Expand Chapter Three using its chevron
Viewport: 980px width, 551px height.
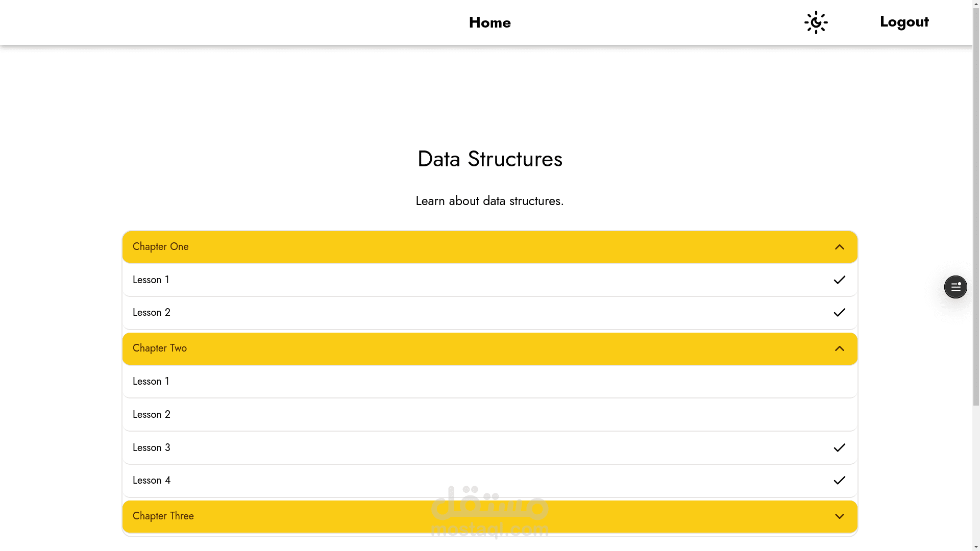[839, 517]
